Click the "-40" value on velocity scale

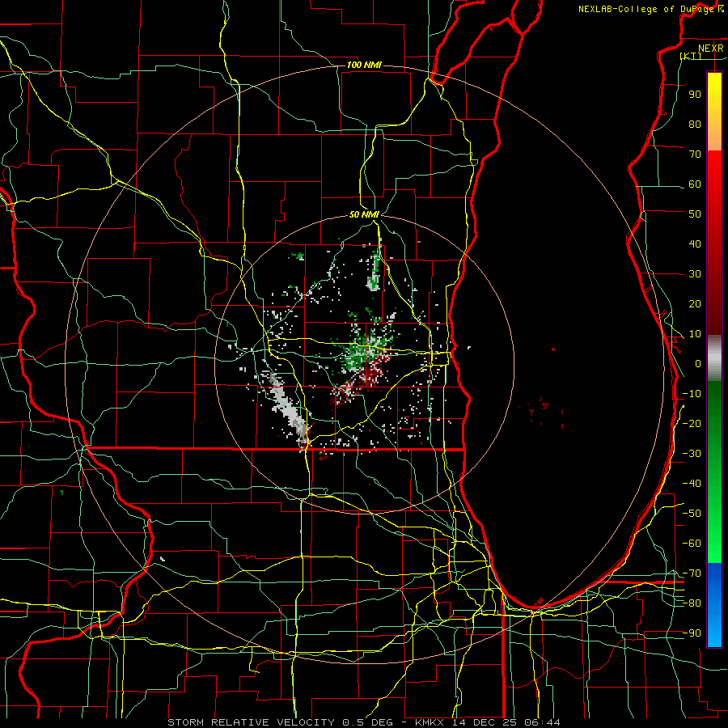click(x=692, y=484)
